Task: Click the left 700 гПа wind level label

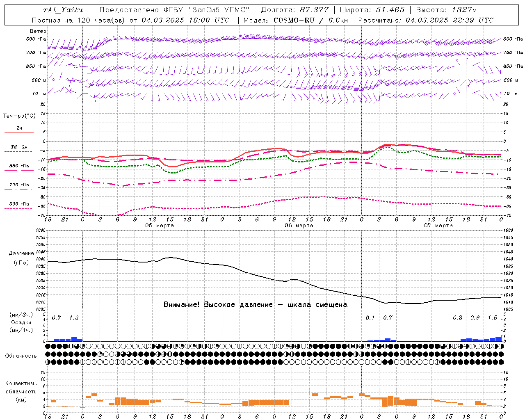Action: coord(36,52)
